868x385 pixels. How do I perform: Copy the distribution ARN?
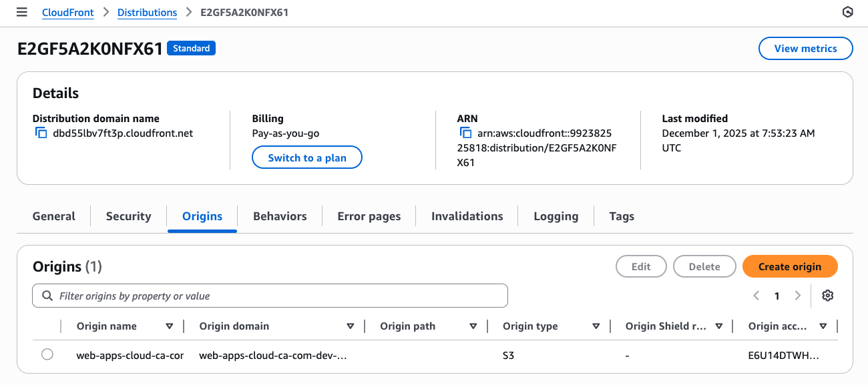[x=465, y=133]
